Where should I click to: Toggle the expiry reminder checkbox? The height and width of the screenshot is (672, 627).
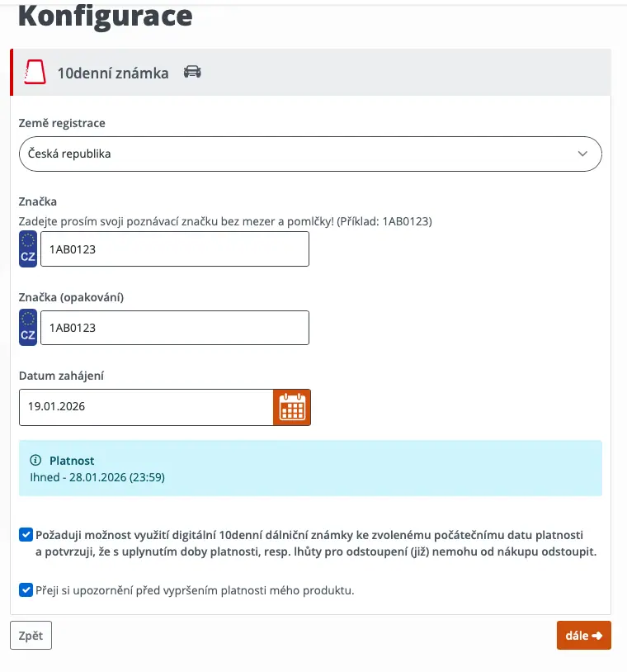26,590
